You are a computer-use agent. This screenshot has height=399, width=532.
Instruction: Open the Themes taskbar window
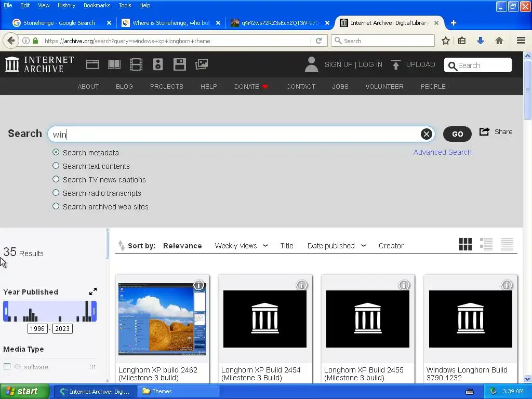click(x=179, y=391)
